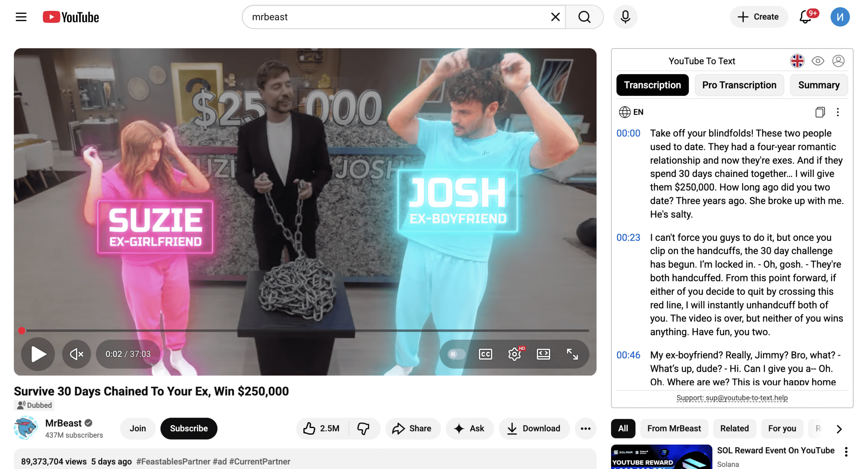Screen dimensions: 868x469
Task: Toggle the eye visibility icon in YouTube To Text
Action: click(x=817, y=61)
